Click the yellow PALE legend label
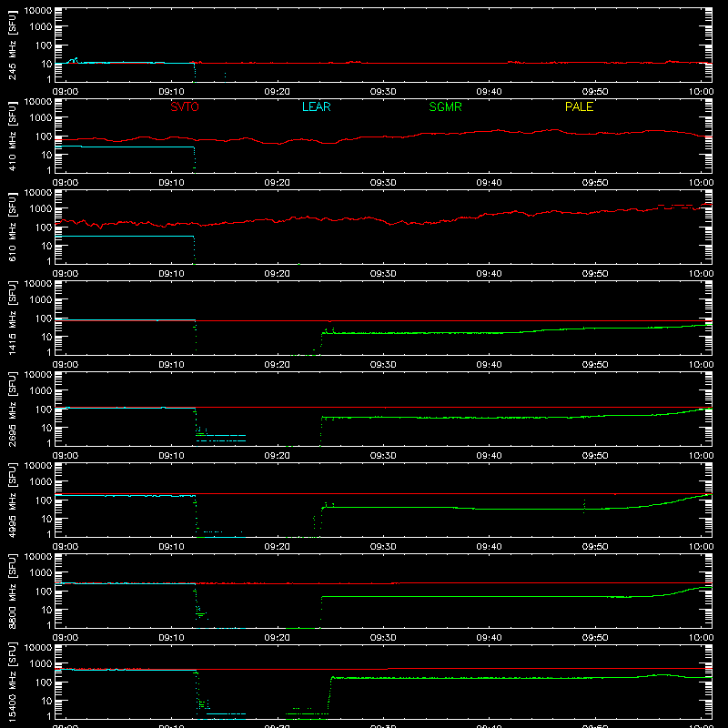This screenshot has height=728, width=728. click(579, 106)
